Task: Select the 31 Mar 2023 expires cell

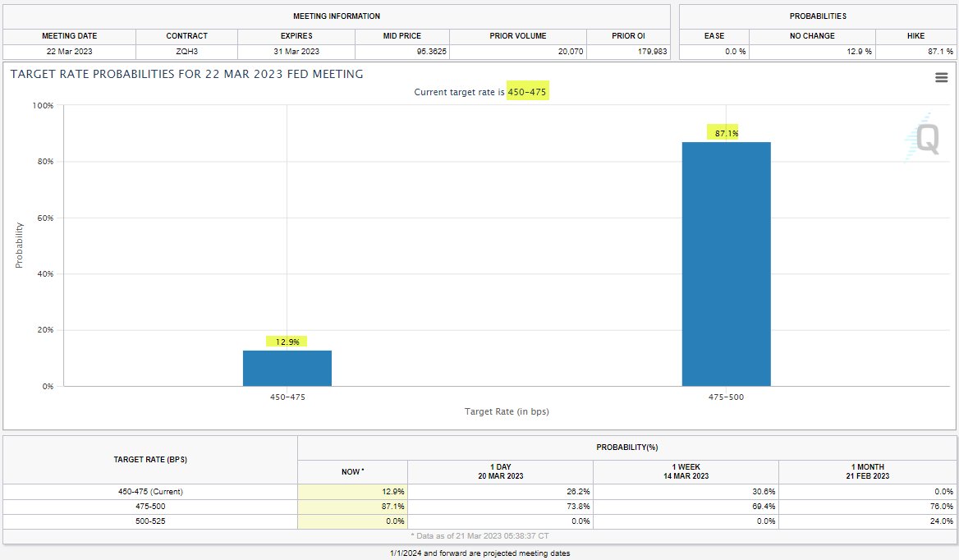Action: coord(296,52)
